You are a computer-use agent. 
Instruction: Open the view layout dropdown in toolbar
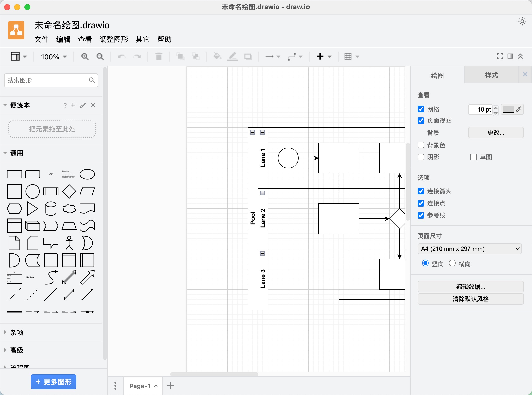19,56
